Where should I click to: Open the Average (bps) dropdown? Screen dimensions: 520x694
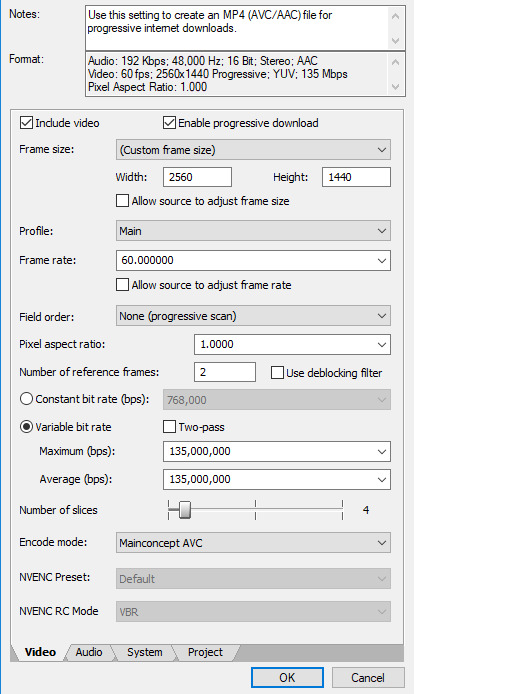click(381, 480)
